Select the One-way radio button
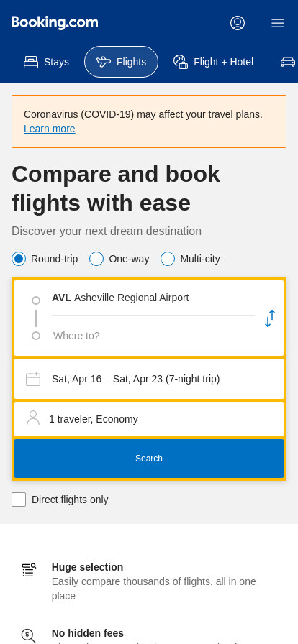The width and height of the screenshot is (298, 644). [96, 259]
